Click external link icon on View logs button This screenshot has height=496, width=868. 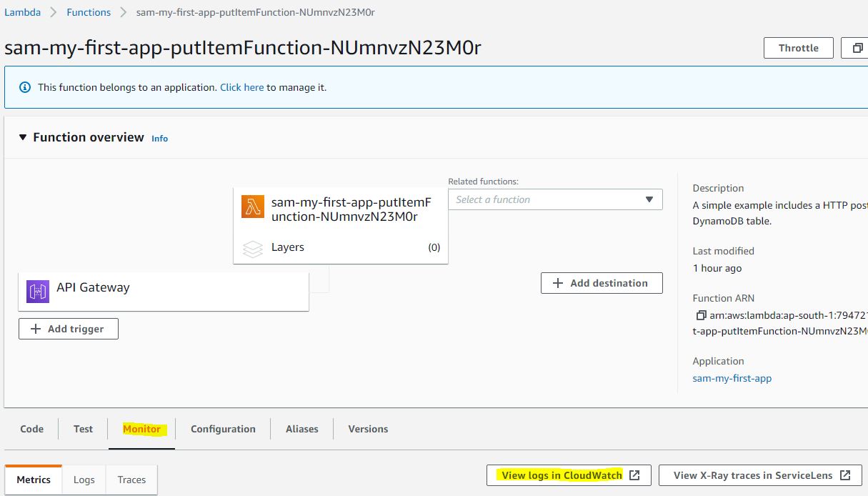point(634,475)
